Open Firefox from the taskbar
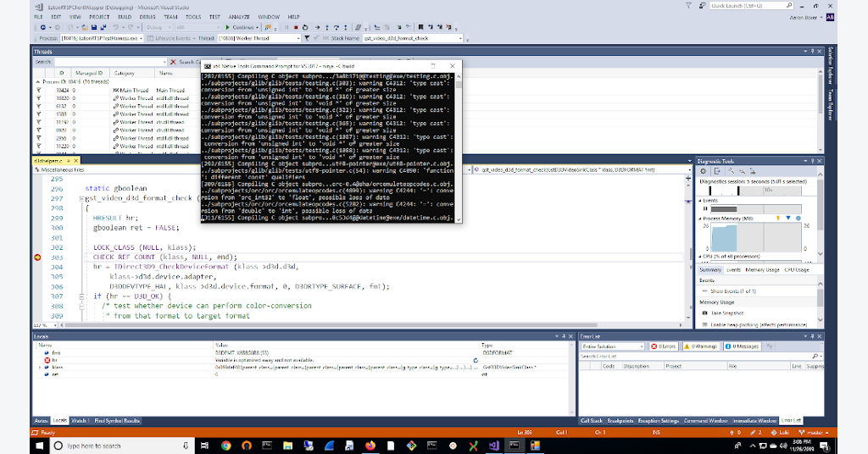The image size is (868, 454). 370,446
